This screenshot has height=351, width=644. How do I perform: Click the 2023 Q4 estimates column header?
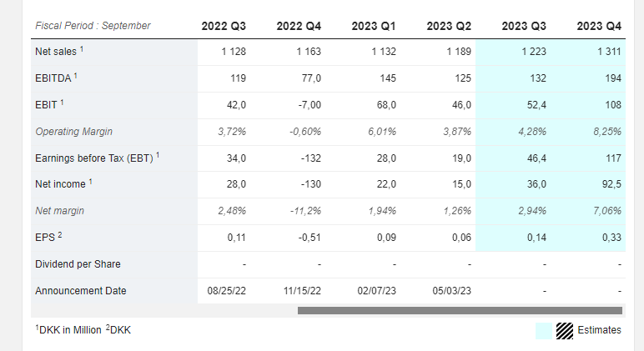point(599,26)
